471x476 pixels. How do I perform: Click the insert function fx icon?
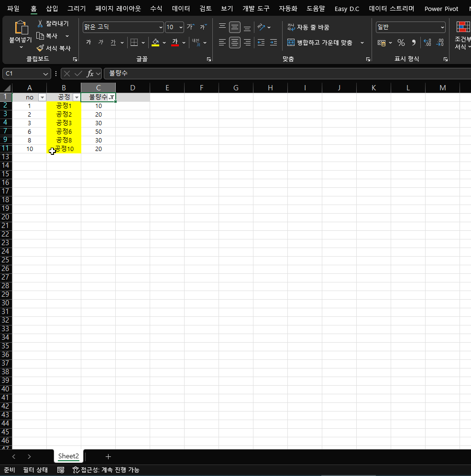click(90, 74)
